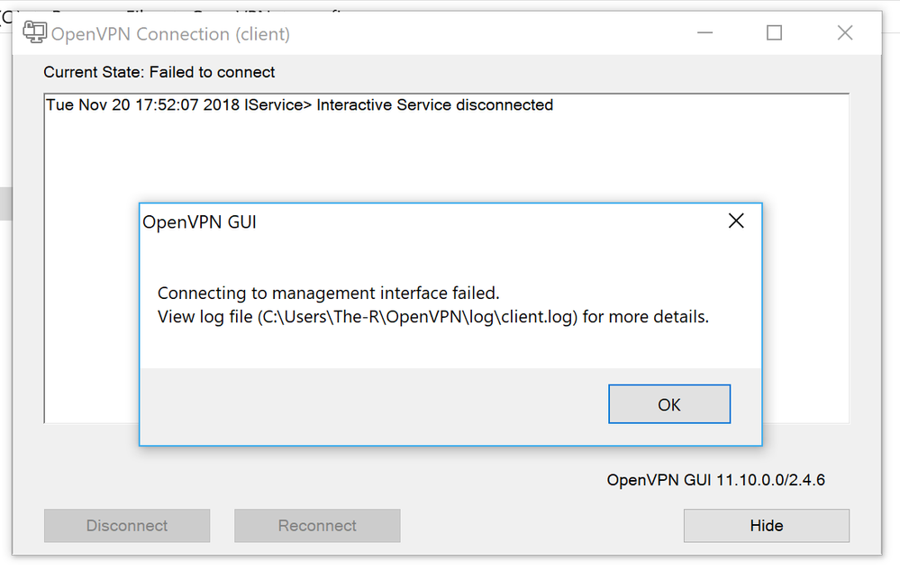Viewport: 900px width, 588px height.
Task: Close the OpenVPN GUI error dialog
Action: (x=736, y=221)
